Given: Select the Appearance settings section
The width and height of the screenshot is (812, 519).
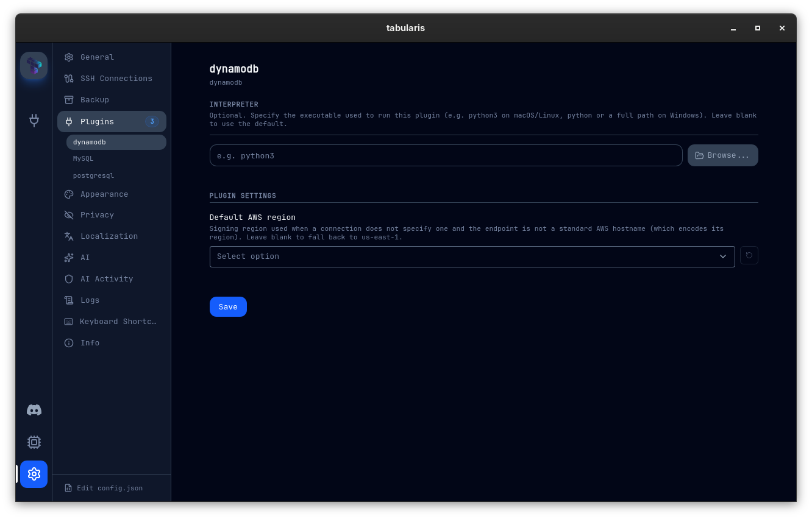Looking at the screenshot, I should pos(104,194).
